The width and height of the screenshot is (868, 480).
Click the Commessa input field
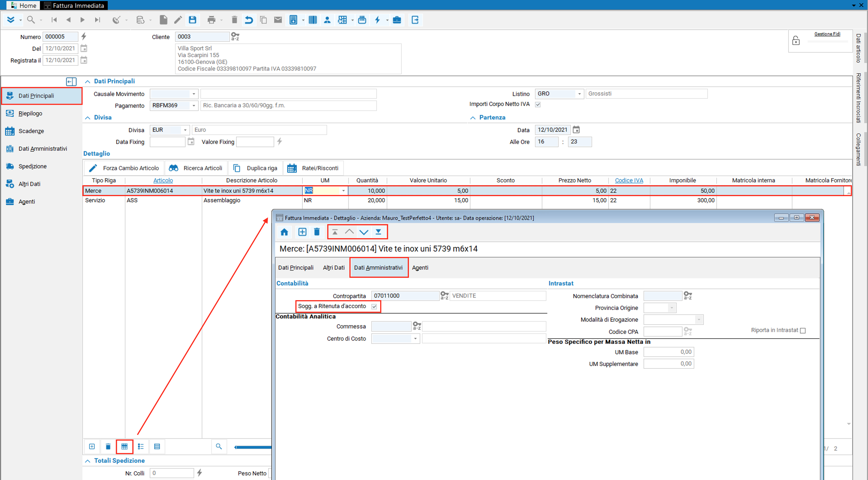[x=391, y=326]
